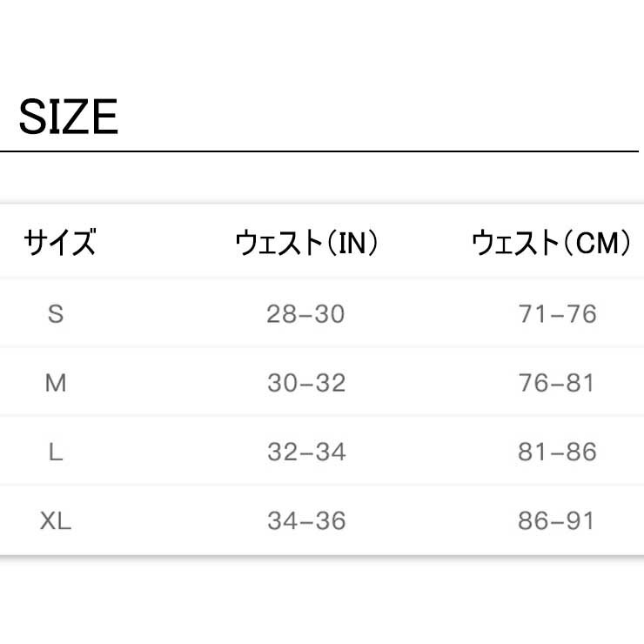Select the サイズ column header
The height and width of the screenshot is (644, 644).
point(59,243)
